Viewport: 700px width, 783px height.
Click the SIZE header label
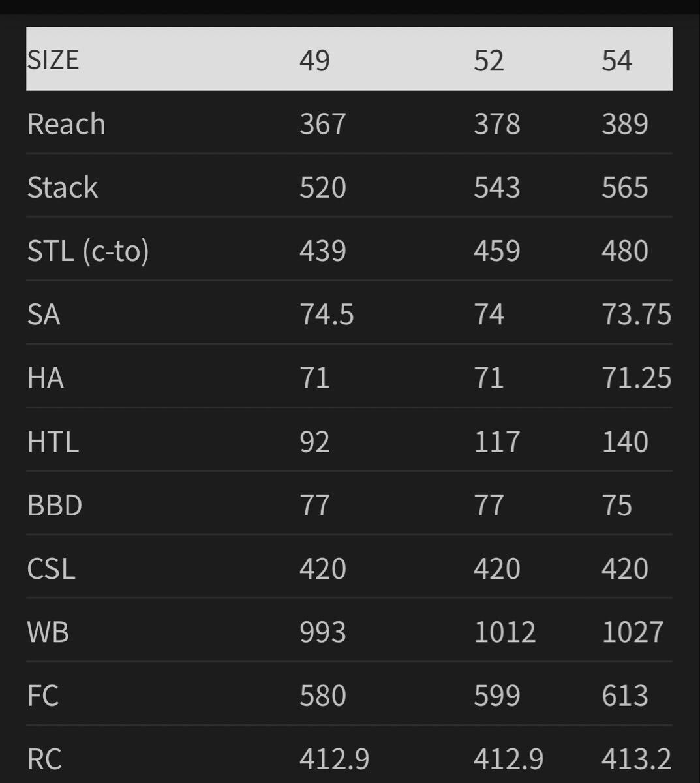click(53, 60)
